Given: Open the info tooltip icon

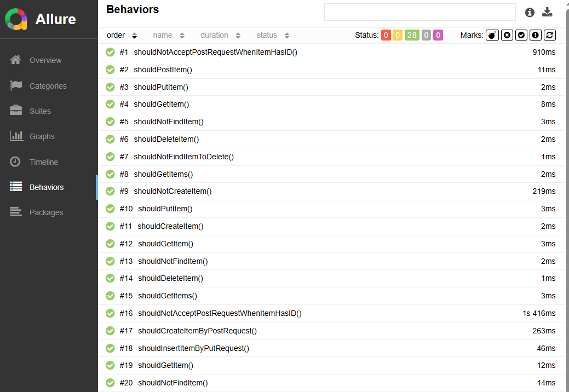Looking at the screenshot, I should (530, 13).
